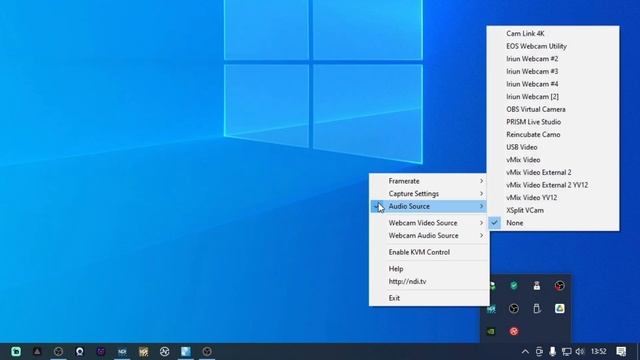The image size is (640, 360).
Task: Open the white webcam taskbar icon
Action: [80, 351]
